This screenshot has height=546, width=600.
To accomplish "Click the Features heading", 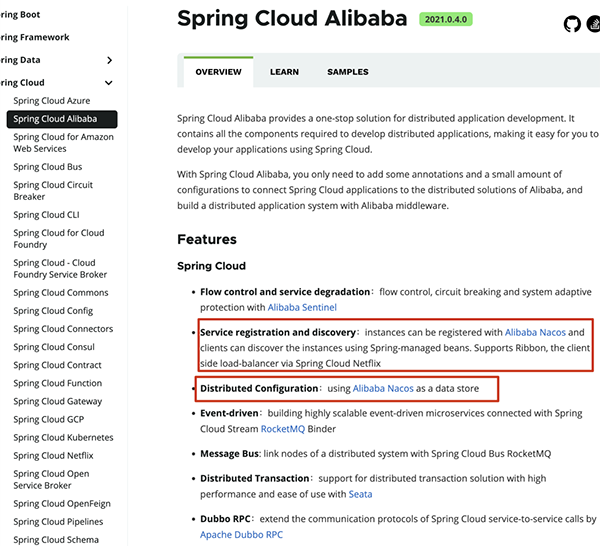I will [x=207, y=239].
